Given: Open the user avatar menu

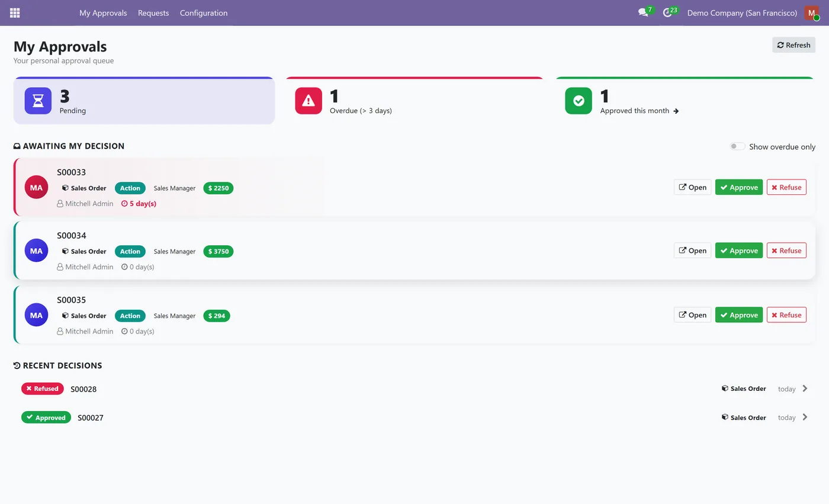Looking at the screenshot, I should pos(811,12).
